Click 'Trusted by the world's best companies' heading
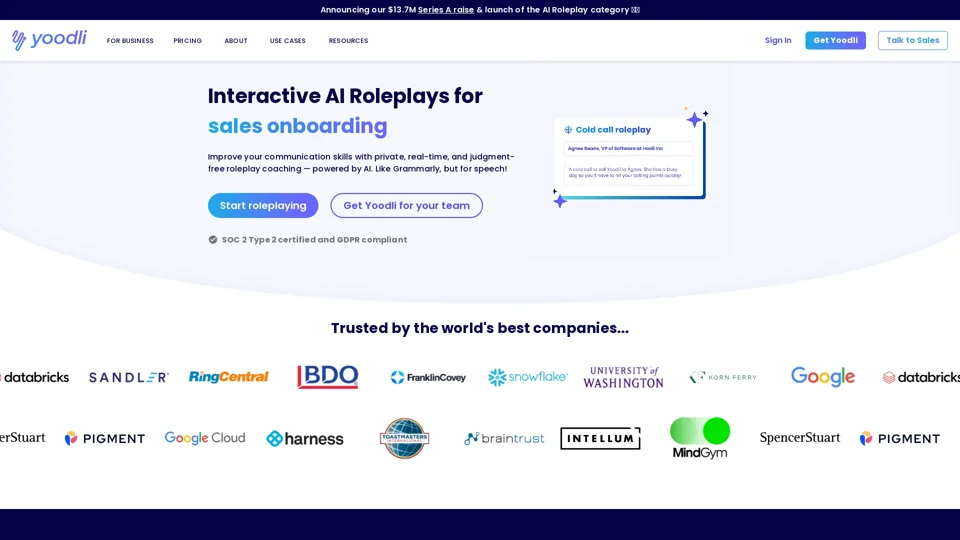 (x=480, y=328)
